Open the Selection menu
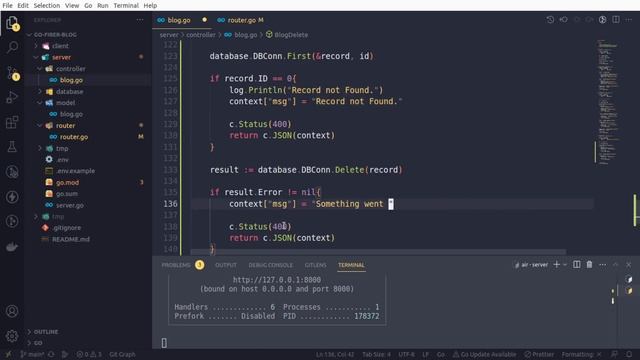Viewport: 640px width, 360px height. 47,5
